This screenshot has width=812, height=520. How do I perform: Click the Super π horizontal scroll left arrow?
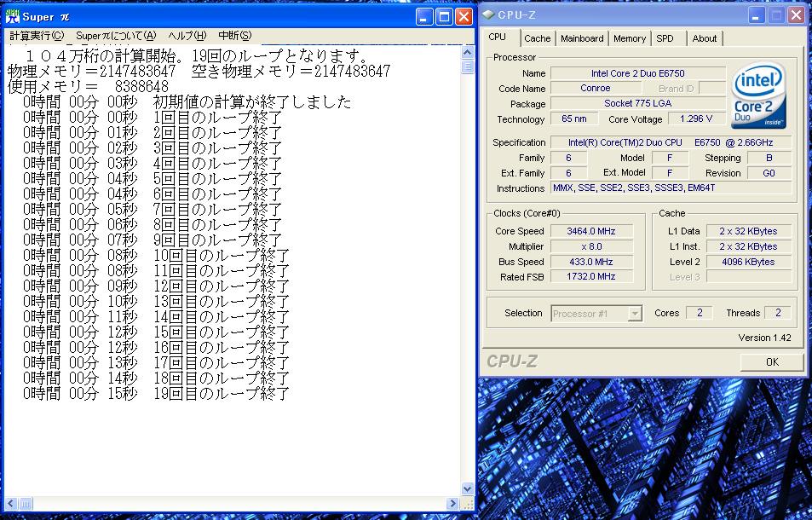(10, 503)
